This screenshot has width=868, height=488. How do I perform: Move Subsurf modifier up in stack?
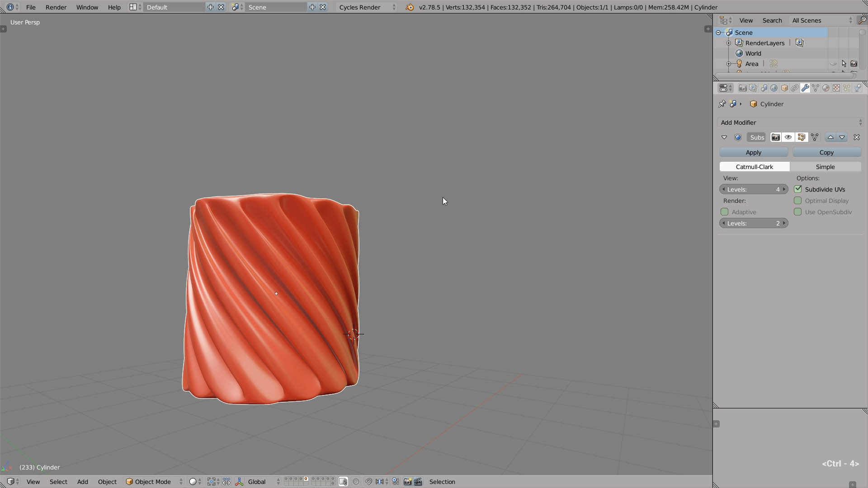click(830, 137)
